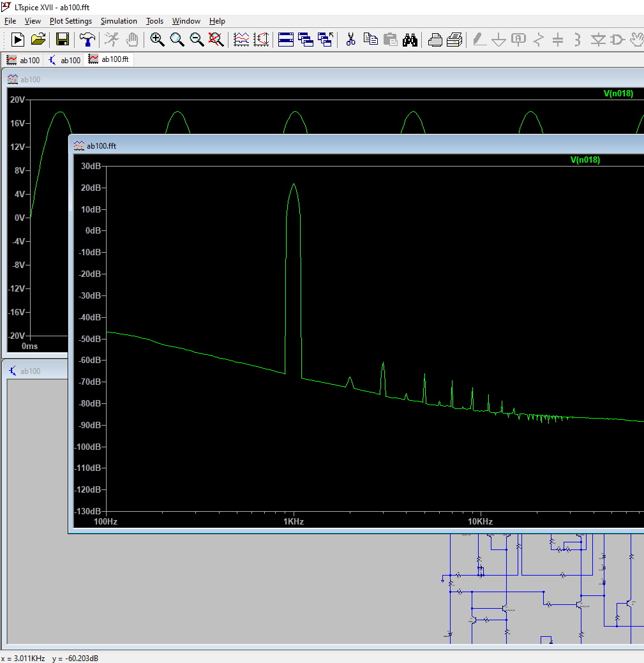Open the Plot Settings menu
Image resolution: width=644 pixels, height=663 pixels.
click(71, 20)
